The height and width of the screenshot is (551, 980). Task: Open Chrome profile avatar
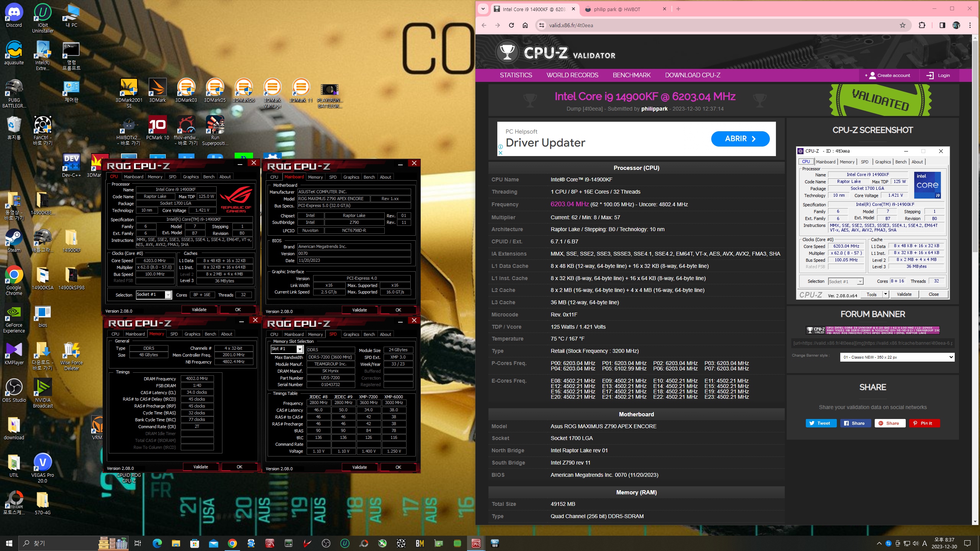point(956,25)
